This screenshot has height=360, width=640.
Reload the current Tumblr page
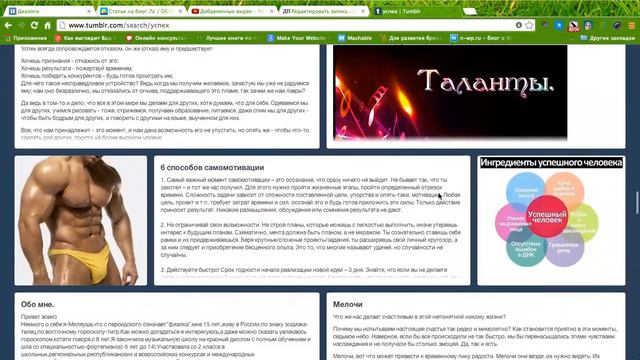pos(34,25)
